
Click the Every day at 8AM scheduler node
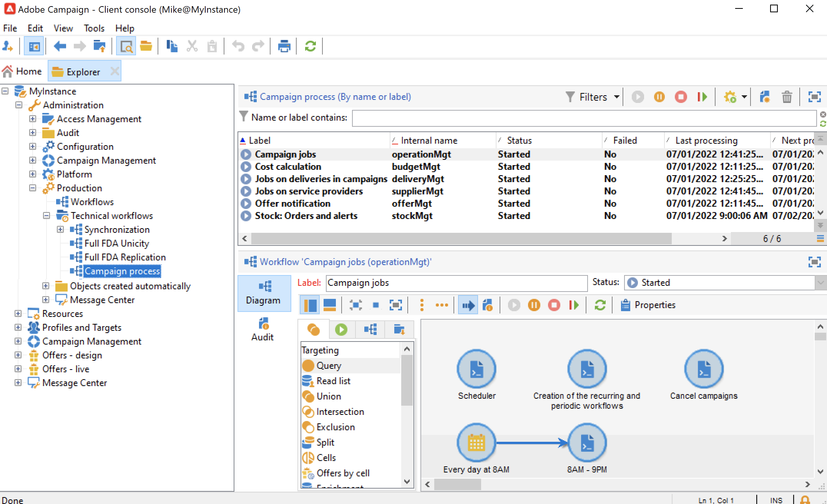(x=476, y=443)
